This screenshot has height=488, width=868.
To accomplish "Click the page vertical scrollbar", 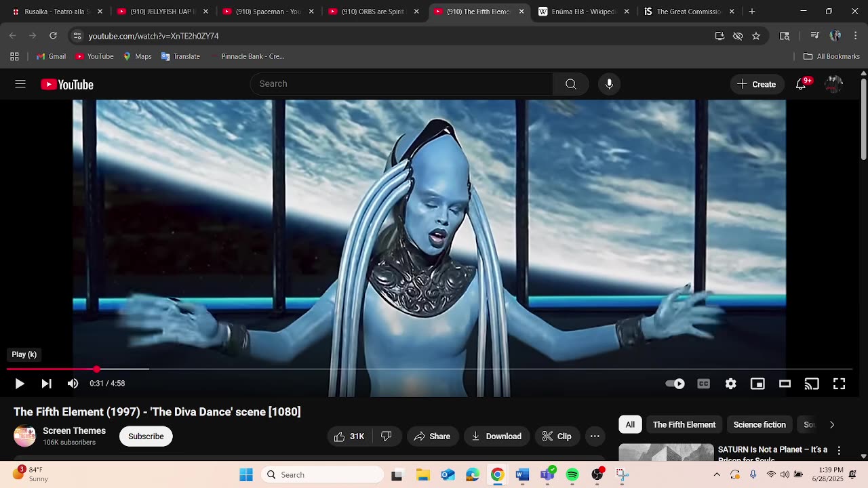I will 863,119.
